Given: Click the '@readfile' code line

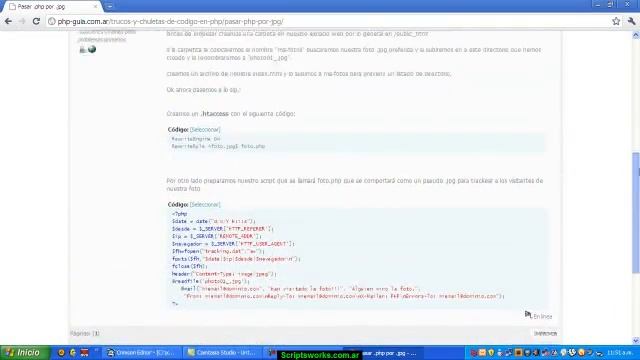Looking at the screenshot, I should (x=211, y=281).
